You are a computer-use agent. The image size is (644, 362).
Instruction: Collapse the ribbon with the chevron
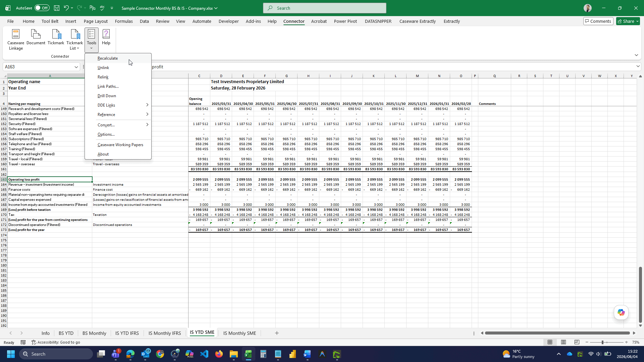[x=636, y=55]
